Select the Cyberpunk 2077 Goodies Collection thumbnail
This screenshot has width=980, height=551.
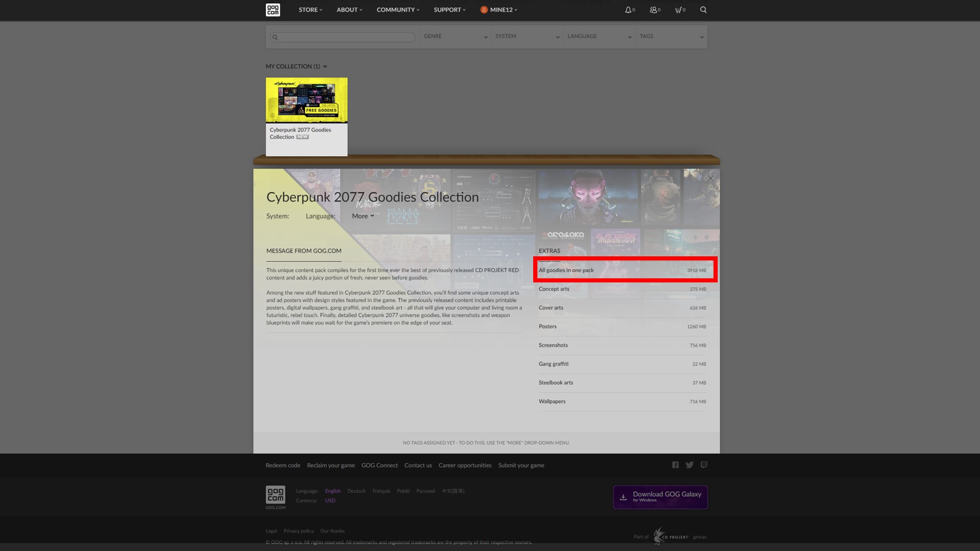tap(307, 100)
